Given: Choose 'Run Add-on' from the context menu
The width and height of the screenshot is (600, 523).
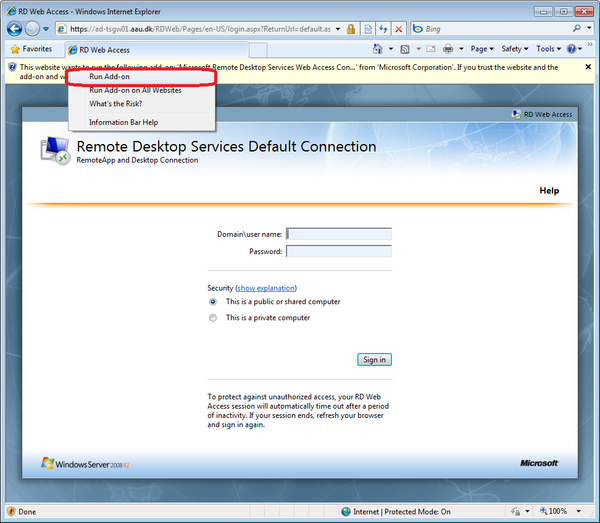Looking at the screenshot, I should point(109,76).
